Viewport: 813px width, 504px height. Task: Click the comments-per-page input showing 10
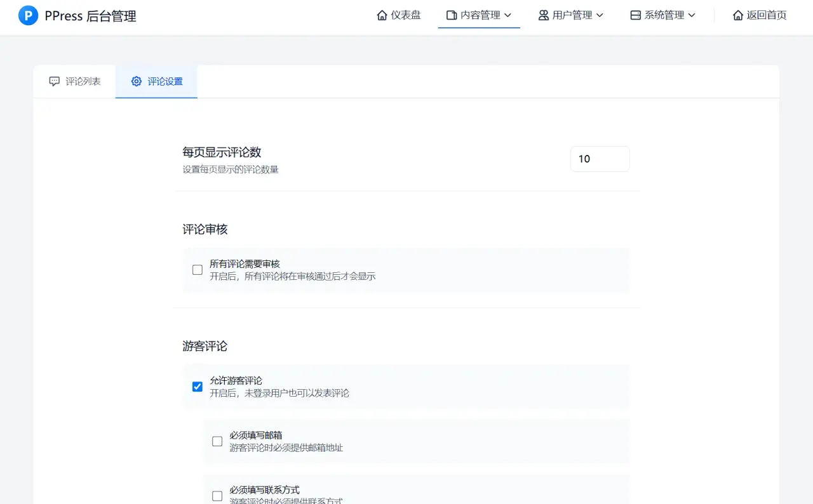600,159
